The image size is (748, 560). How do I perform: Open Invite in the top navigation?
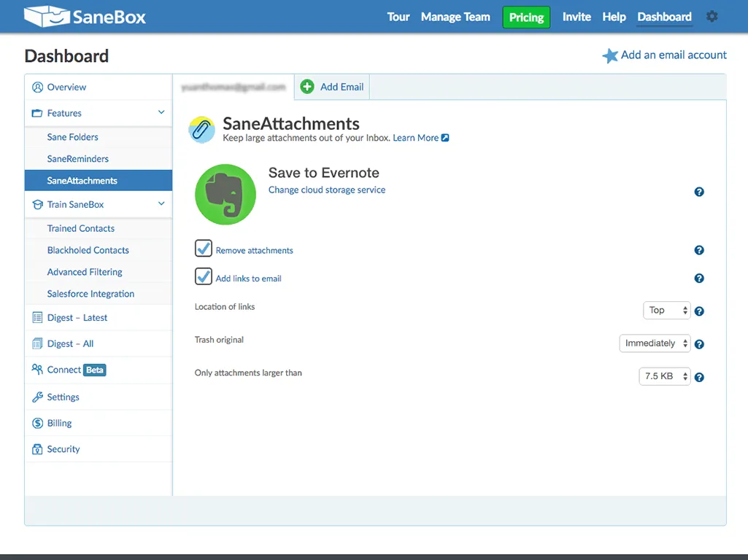577,17
